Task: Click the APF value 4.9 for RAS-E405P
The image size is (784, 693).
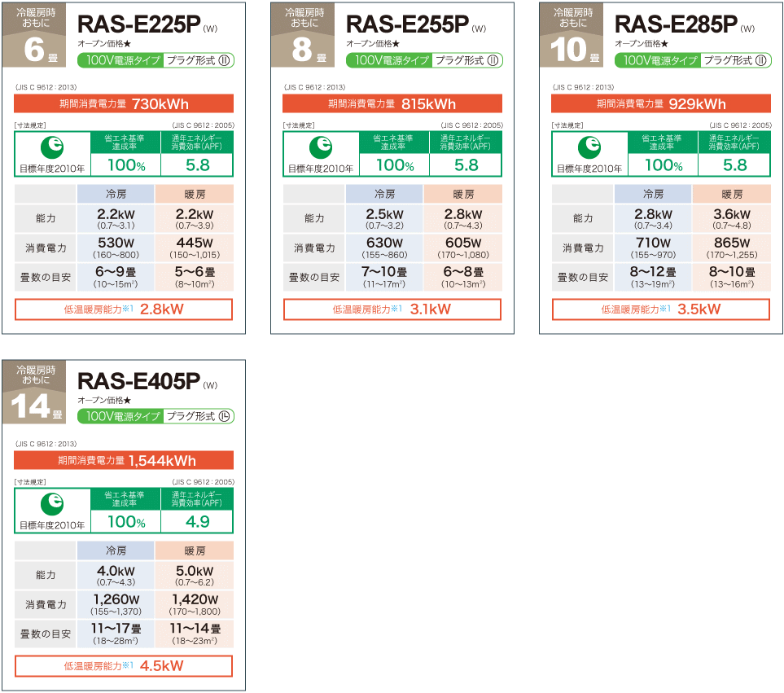Action: (x=198, y=522)
